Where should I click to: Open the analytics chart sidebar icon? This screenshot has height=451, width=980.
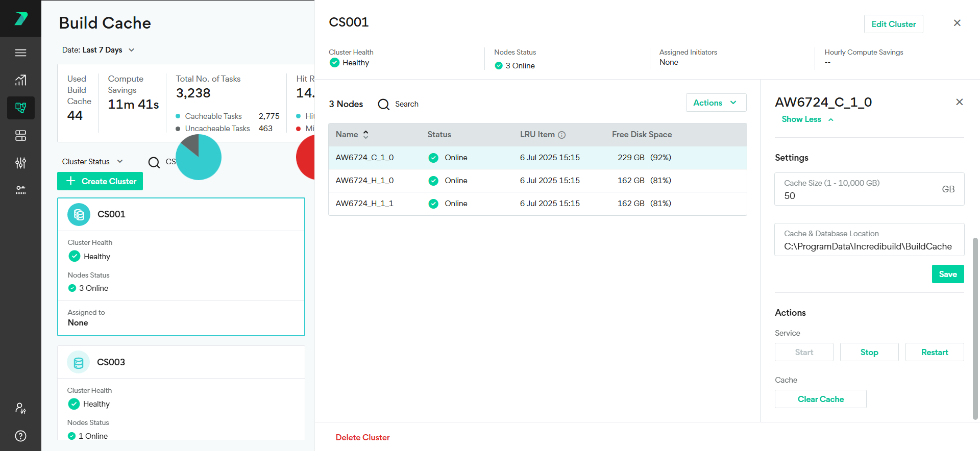pos(20,80)
